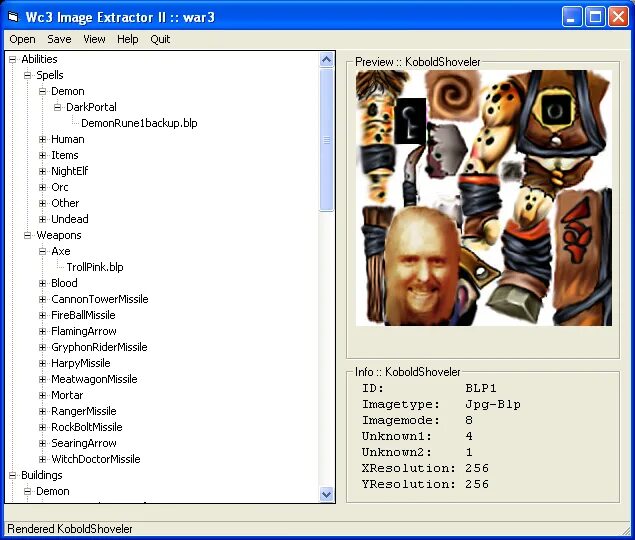Screen dimensions: 635x540
Task: Select the Mortar label in tree
Action: pyautogui.click(x=67, y=395)
